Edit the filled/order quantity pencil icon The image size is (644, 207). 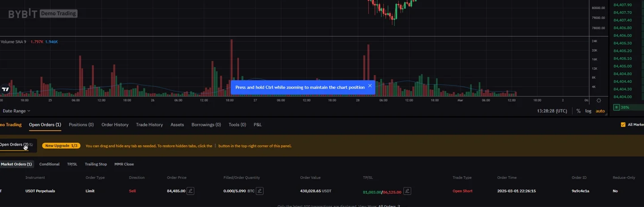pyautogui.click(x=259, y=191)
